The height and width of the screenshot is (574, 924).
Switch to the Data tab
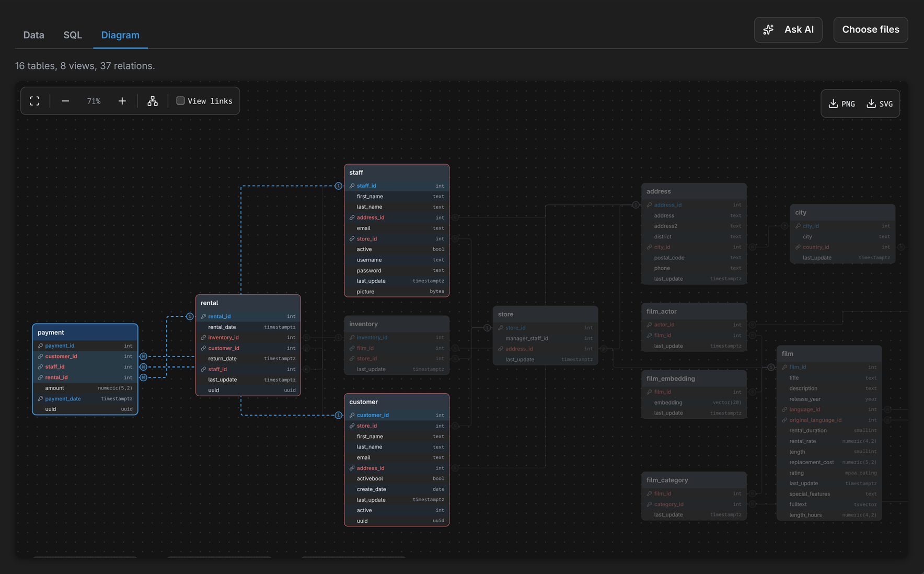[33, 35]
